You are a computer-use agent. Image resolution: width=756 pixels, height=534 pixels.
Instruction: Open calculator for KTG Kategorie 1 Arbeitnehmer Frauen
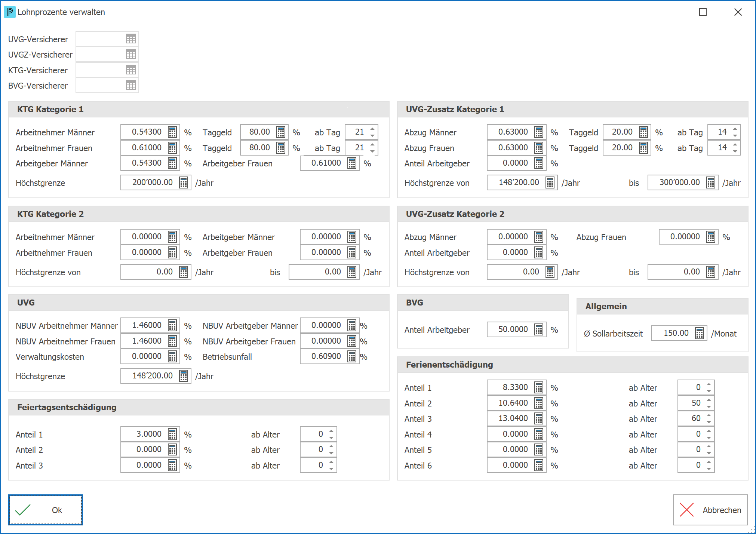click(x=172, y=148)
